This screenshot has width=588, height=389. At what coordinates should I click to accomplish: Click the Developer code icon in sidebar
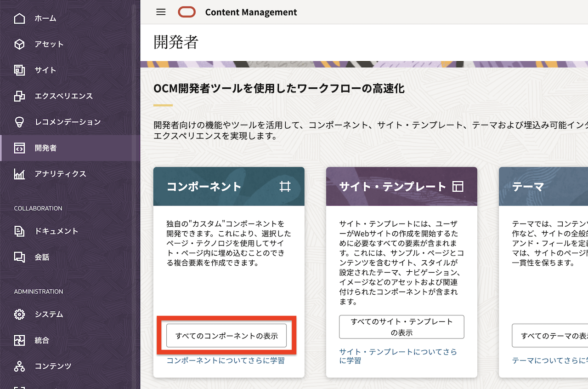pos(19,148)
